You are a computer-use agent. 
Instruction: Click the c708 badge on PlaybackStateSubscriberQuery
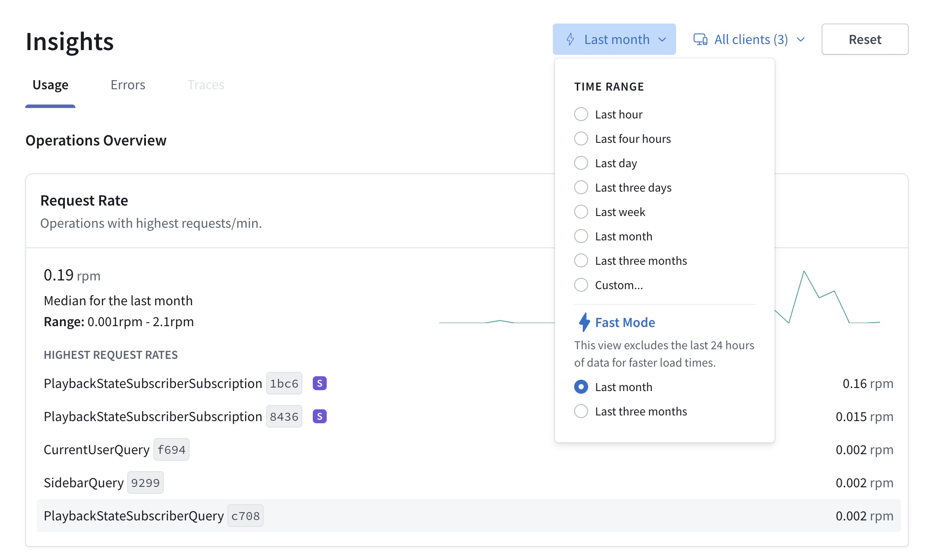(x=245, y=516)
